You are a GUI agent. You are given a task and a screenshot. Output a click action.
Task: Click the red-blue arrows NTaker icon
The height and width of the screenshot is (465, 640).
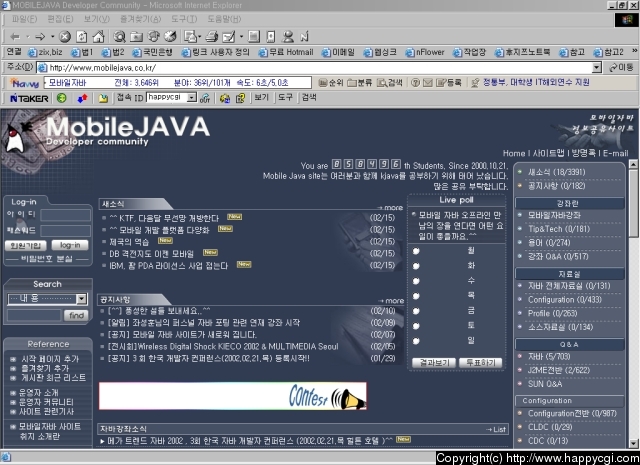point(82,98)
